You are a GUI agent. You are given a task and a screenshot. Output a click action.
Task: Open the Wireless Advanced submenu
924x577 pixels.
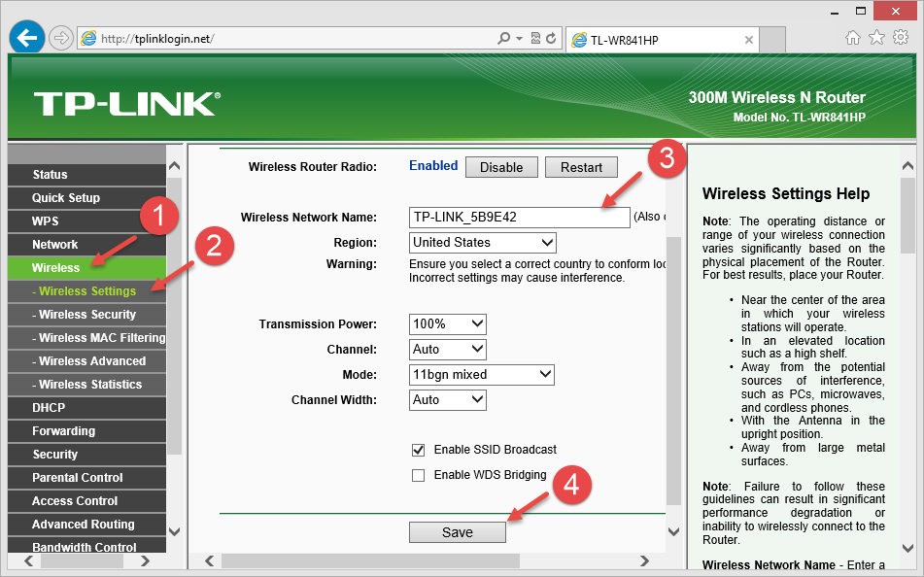(x=87, y=360)
